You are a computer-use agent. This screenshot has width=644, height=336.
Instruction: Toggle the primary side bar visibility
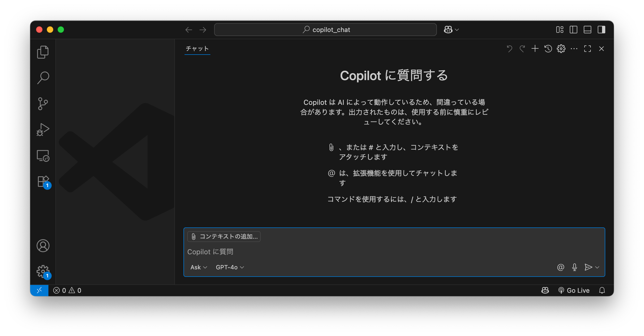574,30
